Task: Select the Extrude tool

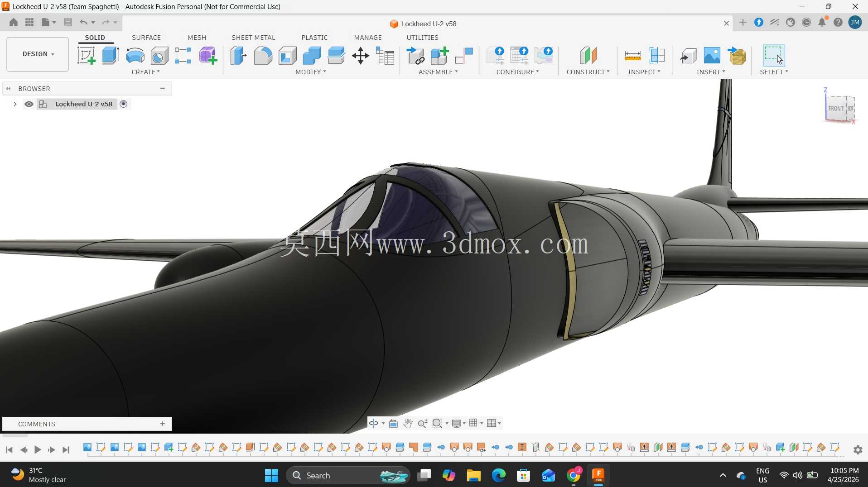Action: click(x=111, y=56)
